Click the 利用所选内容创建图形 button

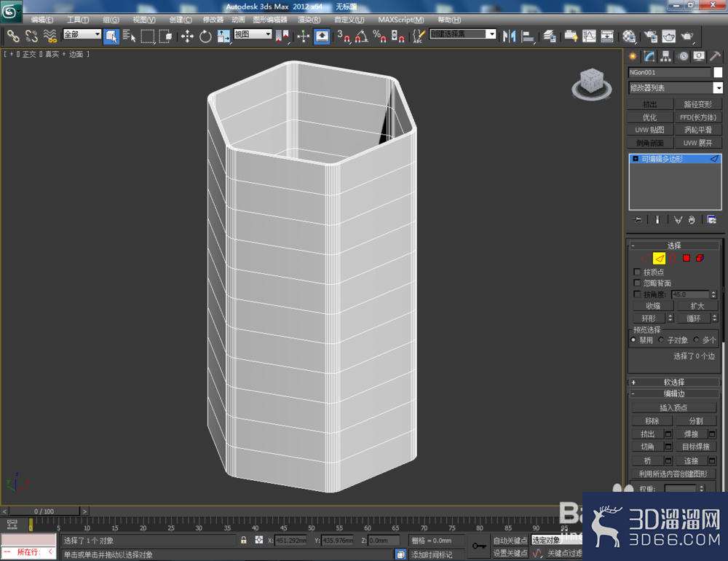coord(673,474)
